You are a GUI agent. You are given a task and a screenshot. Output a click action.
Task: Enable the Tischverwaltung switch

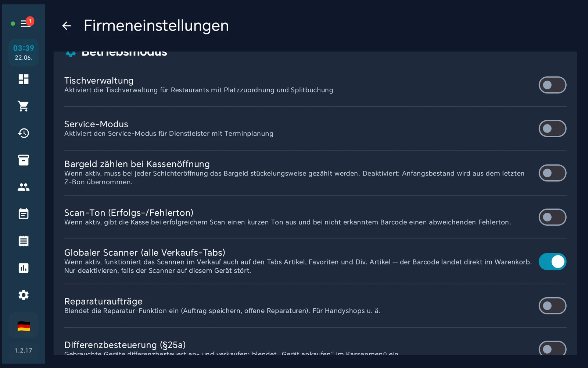(x=552, y=85)
